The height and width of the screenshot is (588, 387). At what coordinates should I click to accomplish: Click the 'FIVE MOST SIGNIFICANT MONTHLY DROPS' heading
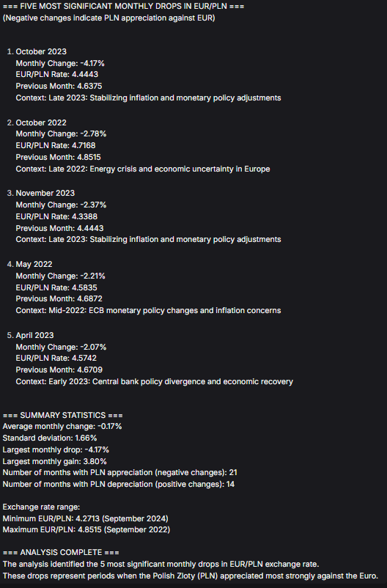(123, 7)
